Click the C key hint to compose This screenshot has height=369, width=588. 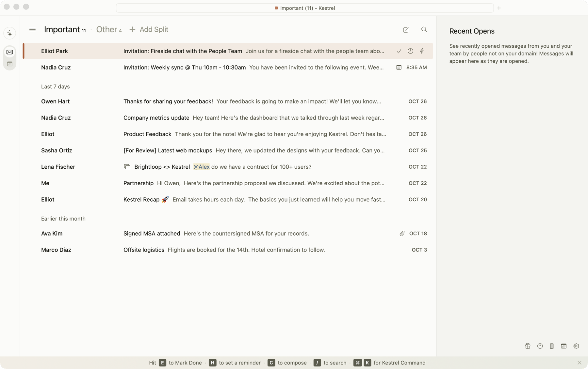coord(271,363)
